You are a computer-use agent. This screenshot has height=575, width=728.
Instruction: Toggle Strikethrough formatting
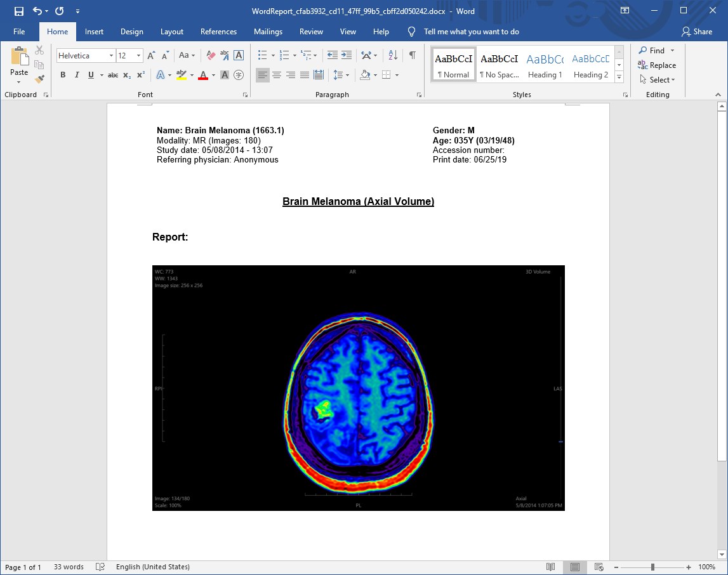point(113,75)
